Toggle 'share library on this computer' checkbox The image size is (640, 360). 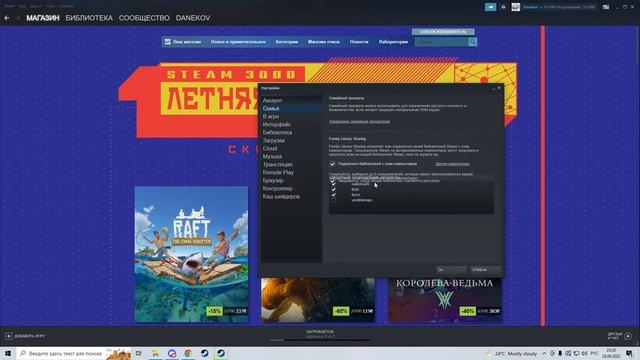coord(332,164)
